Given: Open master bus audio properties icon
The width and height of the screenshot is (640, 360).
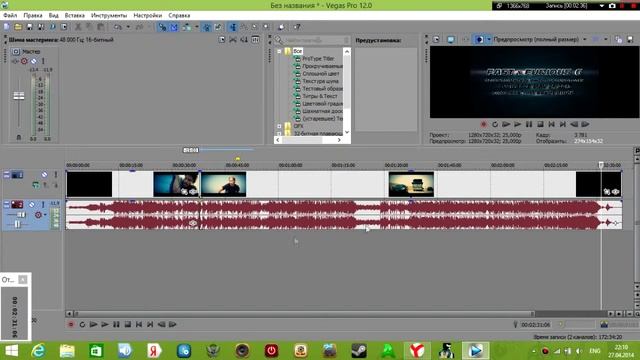Looking at the screenshot, I should [222, 40].
